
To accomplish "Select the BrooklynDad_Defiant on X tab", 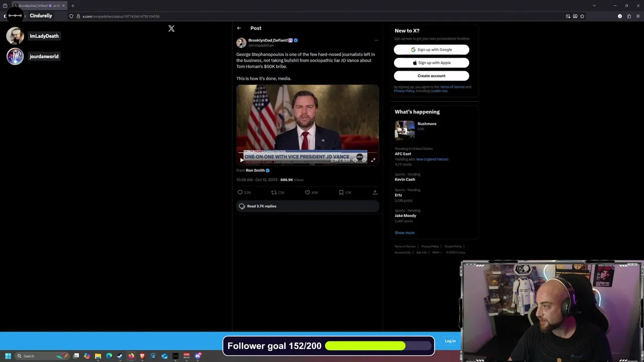I will 39,6.
